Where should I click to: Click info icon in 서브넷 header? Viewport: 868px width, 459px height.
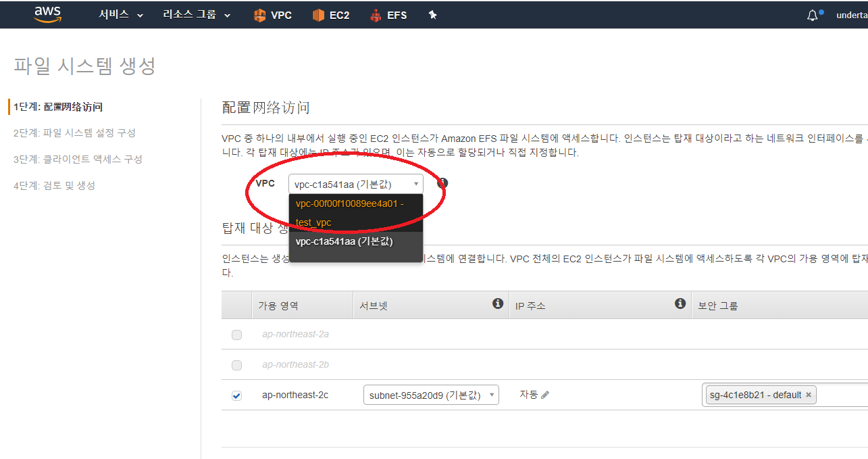pos(498,304)
